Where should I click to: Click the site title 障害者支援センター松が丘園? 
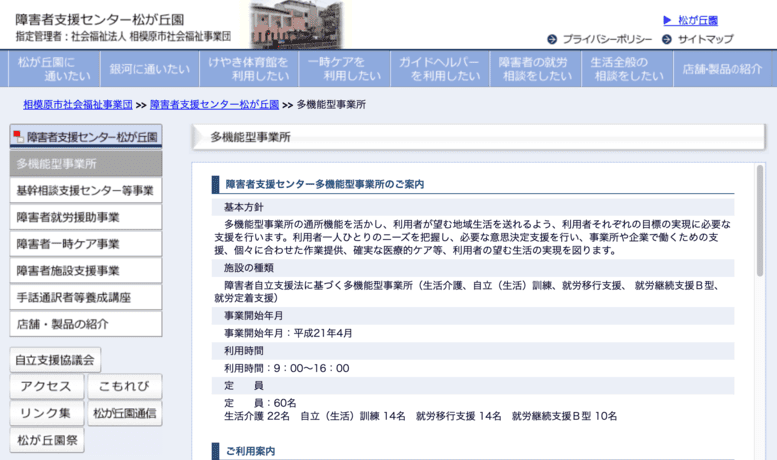tap(100, 20)
